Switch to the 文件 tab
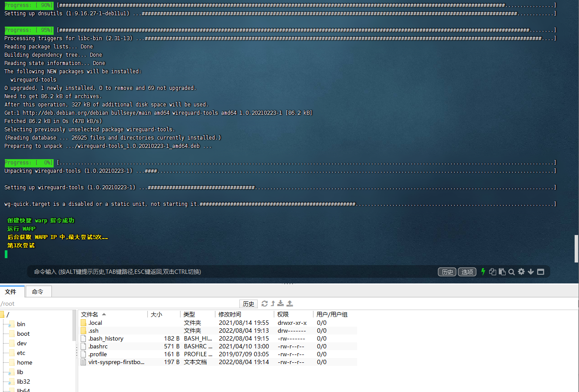579x392 pixels. pyautogui.click(x=12, y=292)
